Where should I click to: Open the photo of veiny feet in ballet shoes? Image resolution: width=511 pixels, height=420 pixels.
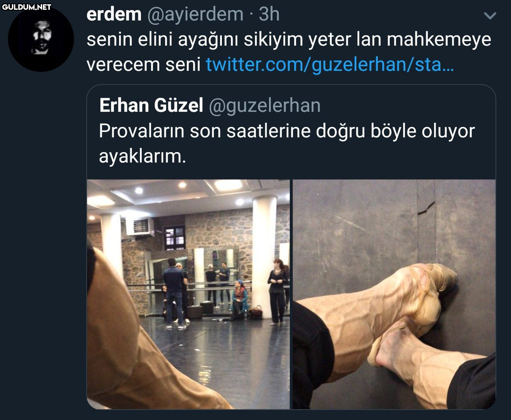point(394,294)
